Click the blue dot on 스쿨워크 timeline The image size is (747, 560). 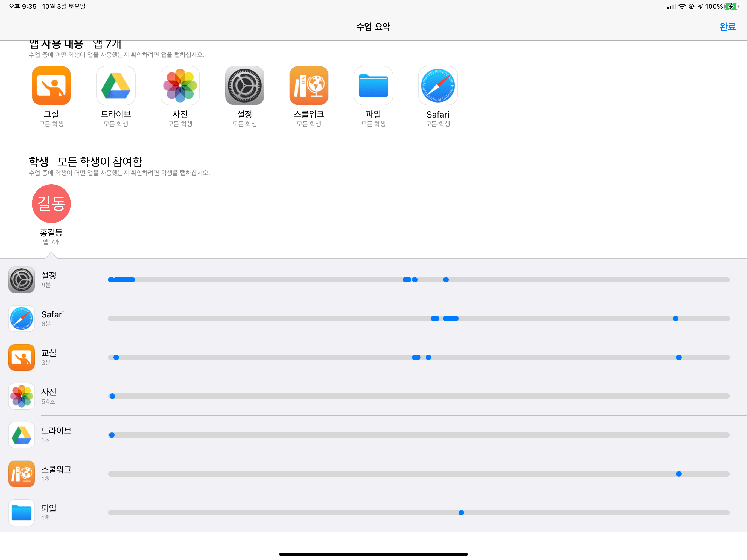[679, 474]
